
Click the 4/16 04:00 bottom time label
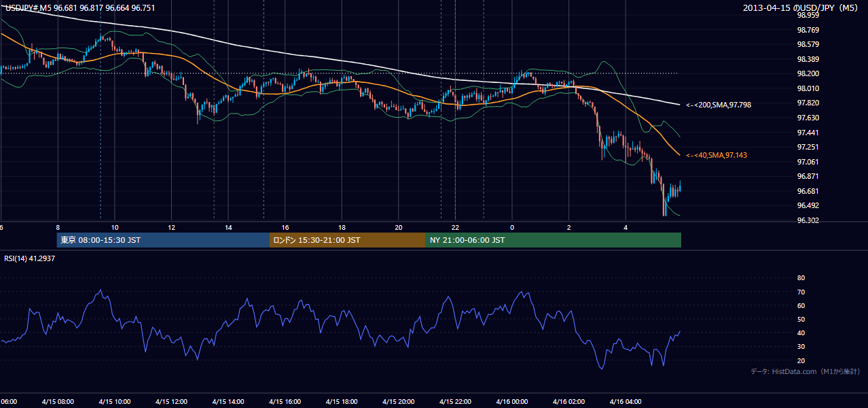tap(626, 401)
